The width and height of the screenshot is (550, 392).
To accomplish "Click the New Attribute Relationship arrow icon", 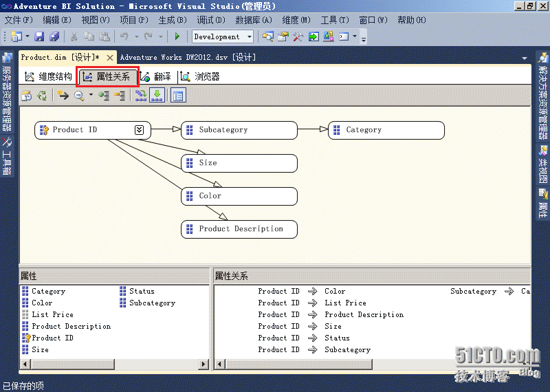I will 63,95.
